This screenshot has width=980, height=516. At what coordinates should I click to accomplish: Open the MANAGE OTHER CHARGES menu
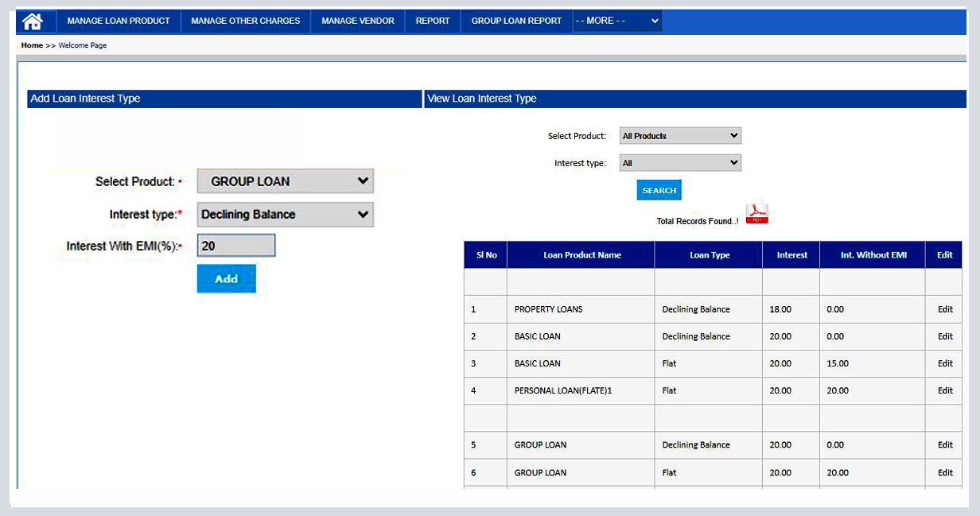pyautogui.click(x=245, y=21)
